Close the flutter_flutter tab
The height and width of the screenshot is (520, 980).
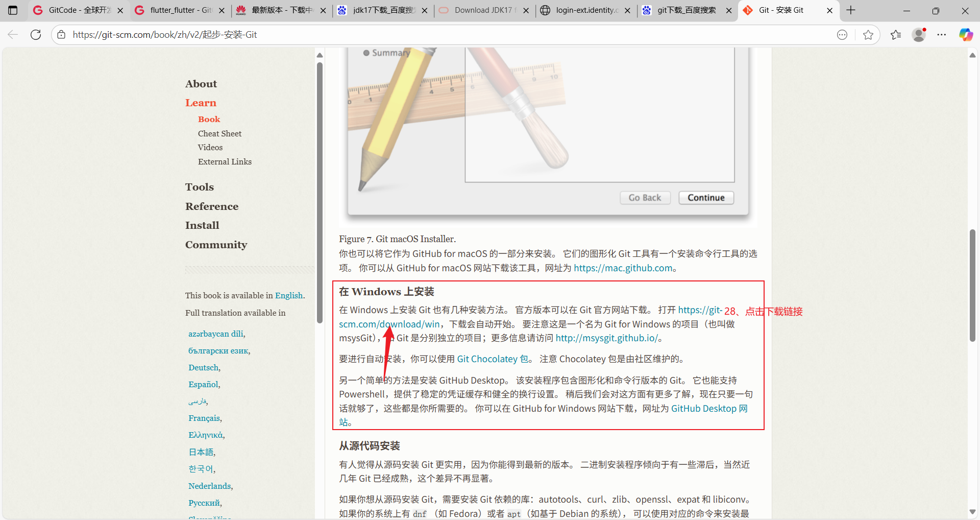(x=222, y=10)
